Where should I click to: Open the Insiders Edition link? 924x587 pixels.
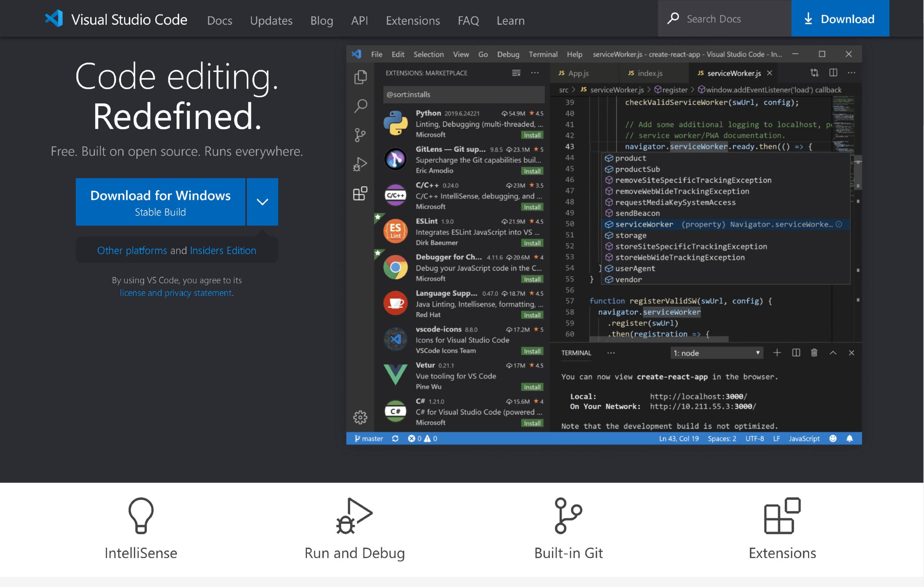click(223, 250)
